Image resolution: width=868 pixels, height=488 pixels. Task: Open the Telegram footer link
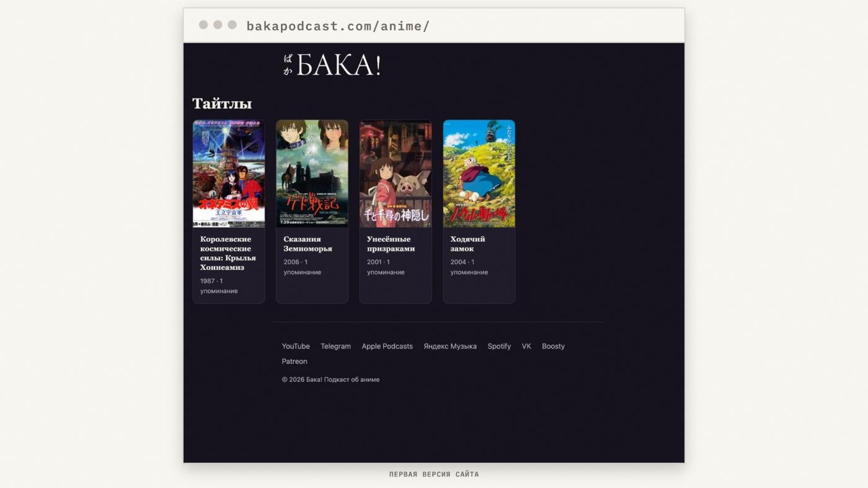point(335,346)
